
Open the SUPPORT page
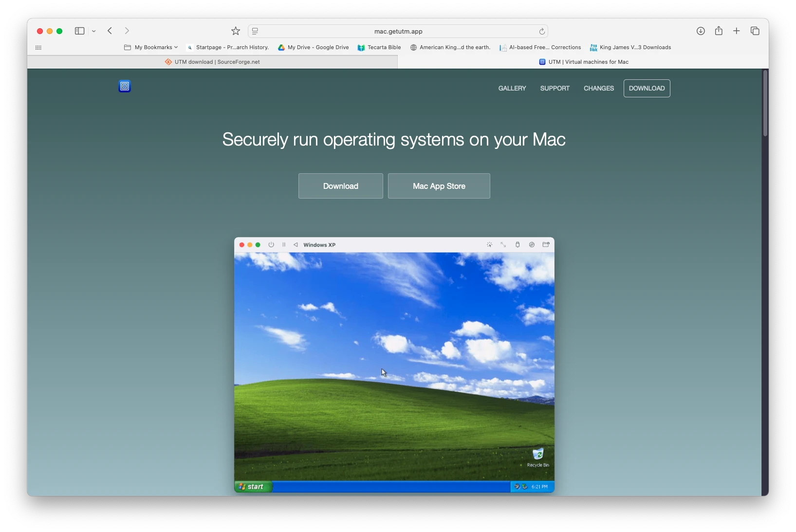(555, 88)
